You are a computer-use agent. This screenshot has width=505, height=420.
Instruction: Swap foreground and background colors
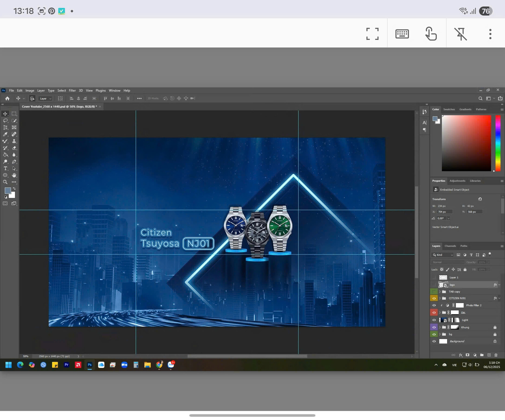(14, 189)
